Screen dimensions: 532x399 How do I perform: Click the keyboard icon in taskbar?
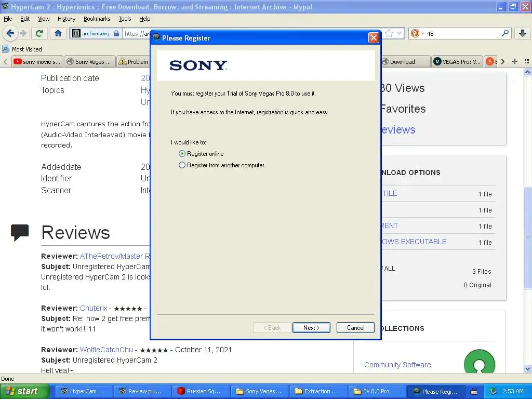(474, 392)
